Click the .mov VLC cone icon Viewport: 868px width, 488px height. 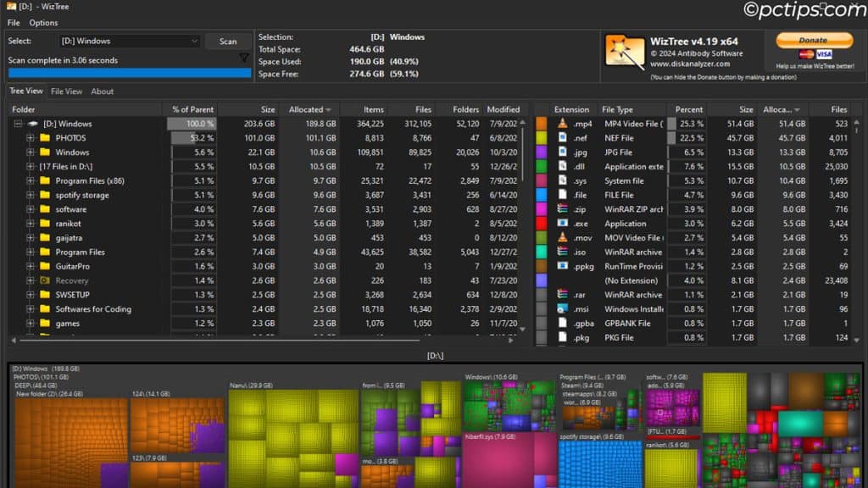pos(563,237)
